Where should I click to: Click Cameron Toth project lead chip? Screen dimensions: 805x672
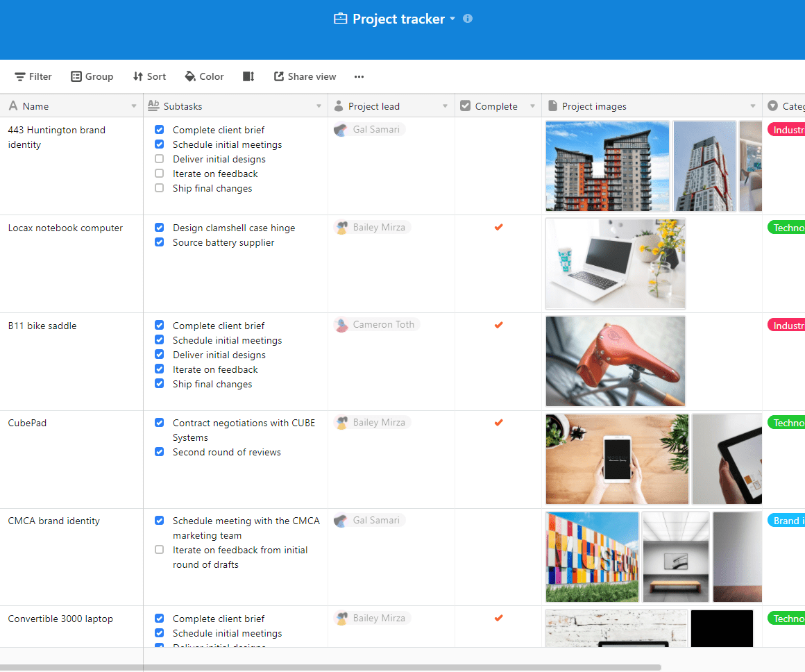pos(377,324)
